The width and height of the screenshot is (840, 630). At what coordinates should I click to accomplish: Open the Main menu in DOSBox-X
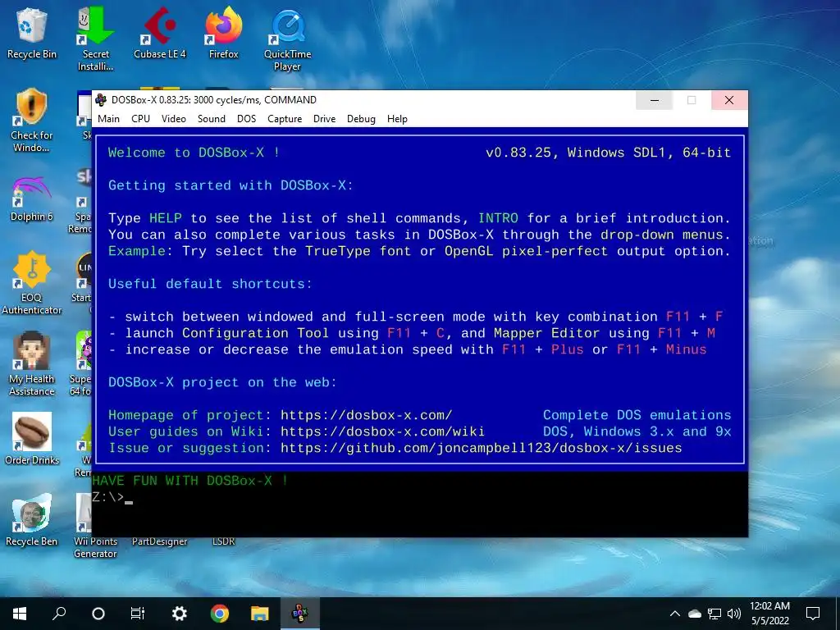(109, 119)
